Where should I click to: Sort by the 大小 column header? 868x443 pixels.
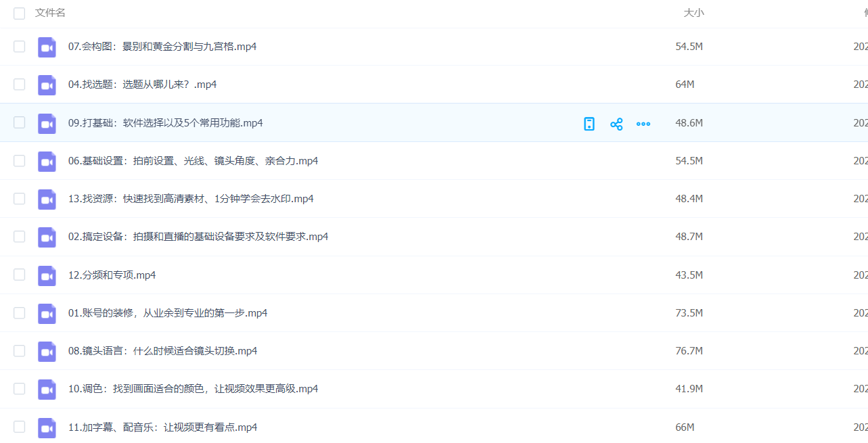tap(693, 13)
